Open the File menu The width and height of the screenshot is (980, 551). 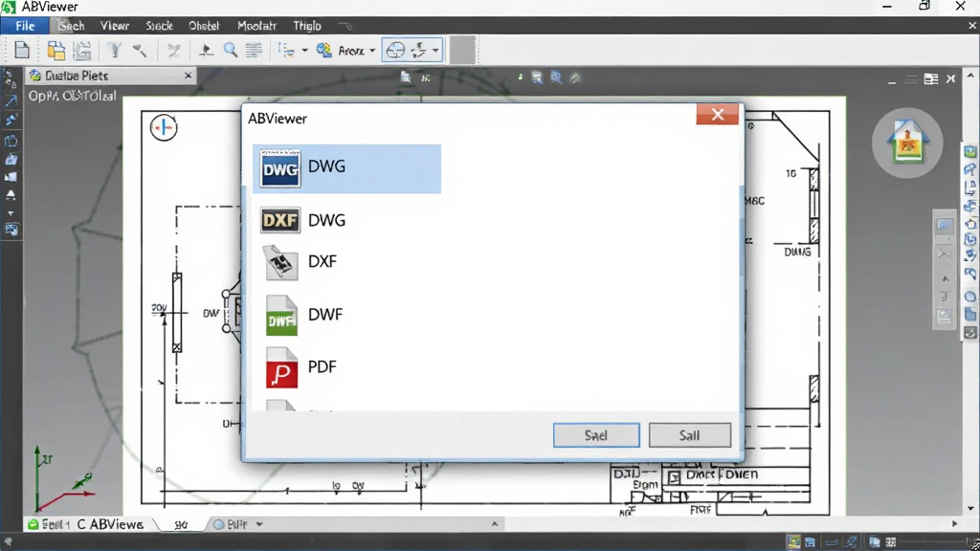pos(25,26)
